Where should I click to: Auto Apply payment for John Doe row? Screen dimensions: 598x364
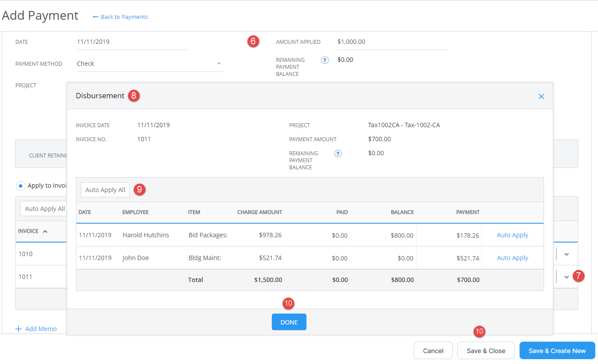click(x=512, y=258)
